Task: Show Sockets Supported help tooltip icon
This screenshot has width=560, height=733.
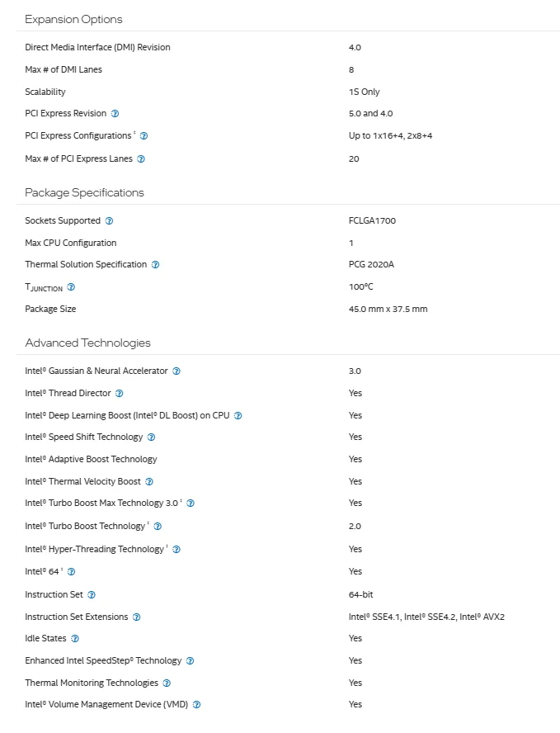Action: click(109, 221)
